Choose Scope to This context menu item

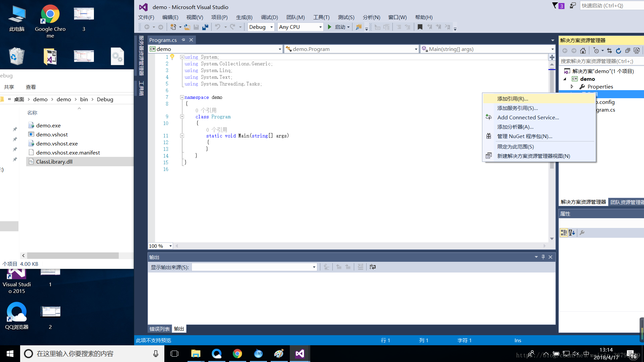[539, 147]
